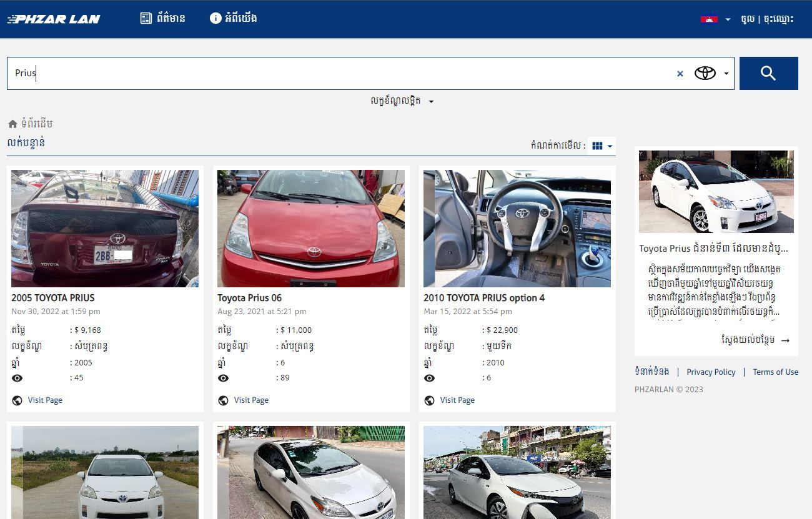
Task: Click Visit Page for Toyota Prius 06
Action: pos(251,400)
